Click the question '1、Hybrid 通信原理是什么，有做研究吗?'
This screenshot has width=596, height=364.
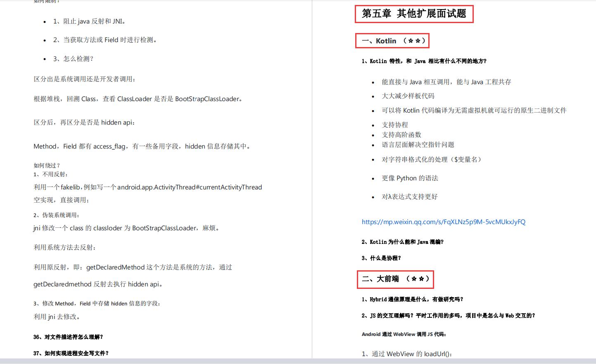point(412,300)
